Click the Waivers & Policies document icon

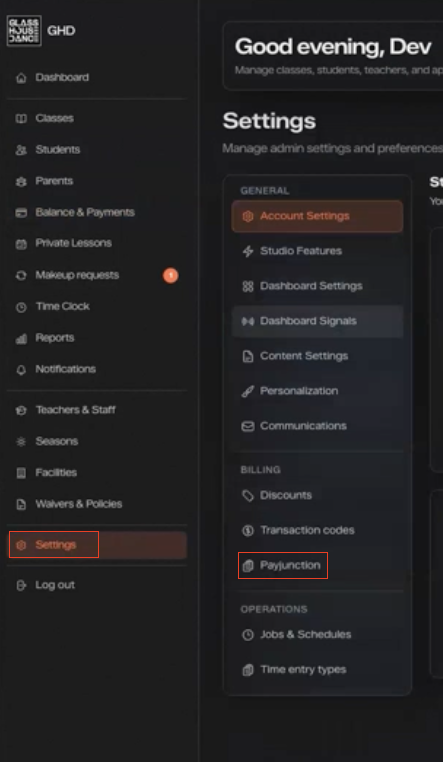(x=21, y=504)
